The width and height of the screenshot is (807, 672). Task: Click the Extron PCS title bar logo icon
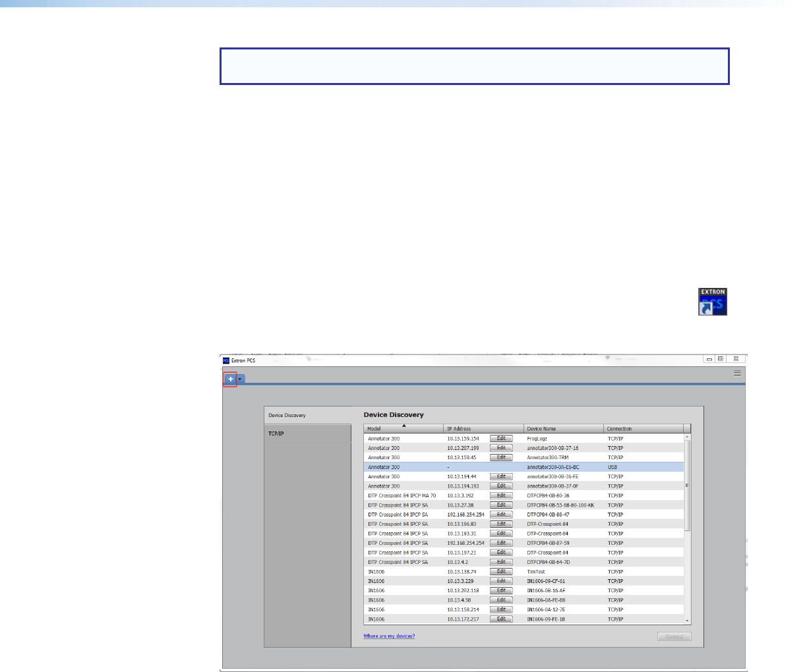tap(226, 360)
